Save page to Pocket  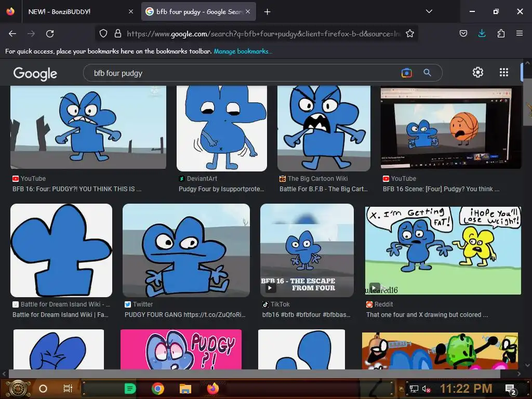[x=463, y=34]
